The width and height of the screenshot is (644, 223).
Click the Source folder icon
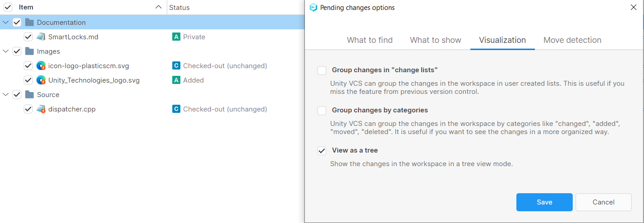tap(30, 95)
